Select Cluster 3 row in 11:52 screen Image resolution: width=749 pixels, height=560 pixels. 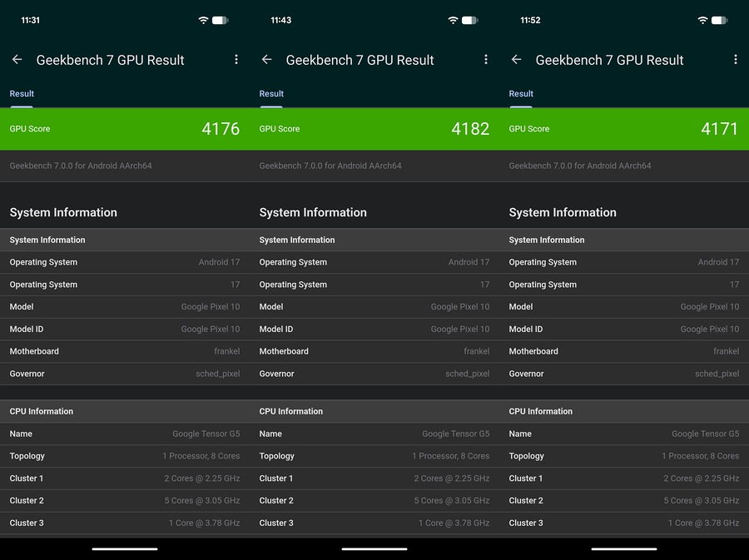(x=624, y=523)
